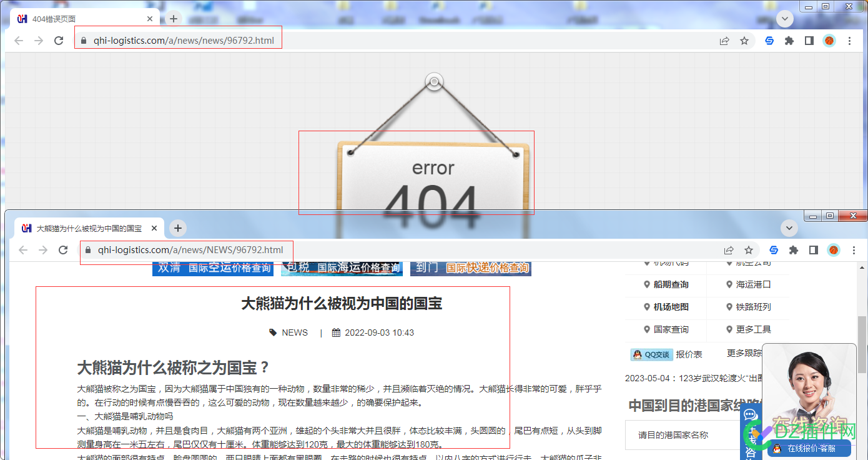Close the 大熊猫 article tab
The image size is (868, 460).
point(154,228)
